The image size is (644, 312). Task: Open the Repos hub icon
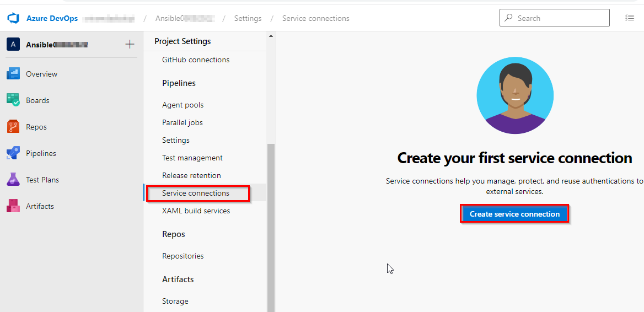click(13, 127)
